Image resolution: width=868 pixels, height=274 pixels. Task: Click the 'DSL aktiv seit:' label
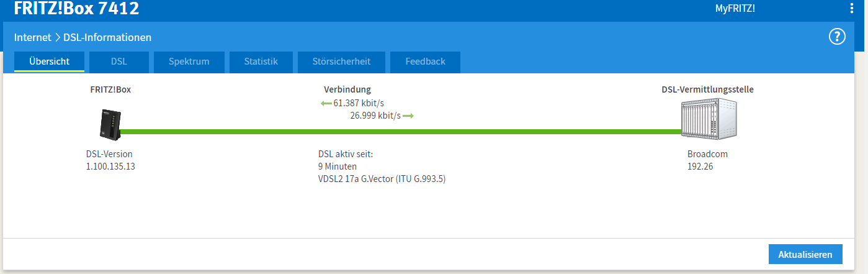click(345, 154)
